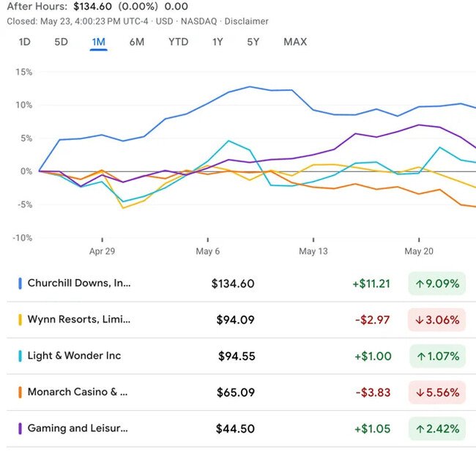Click the green 9.09% up-arrow badge
Screen dimensions: 476x454
tap(436, 283)
